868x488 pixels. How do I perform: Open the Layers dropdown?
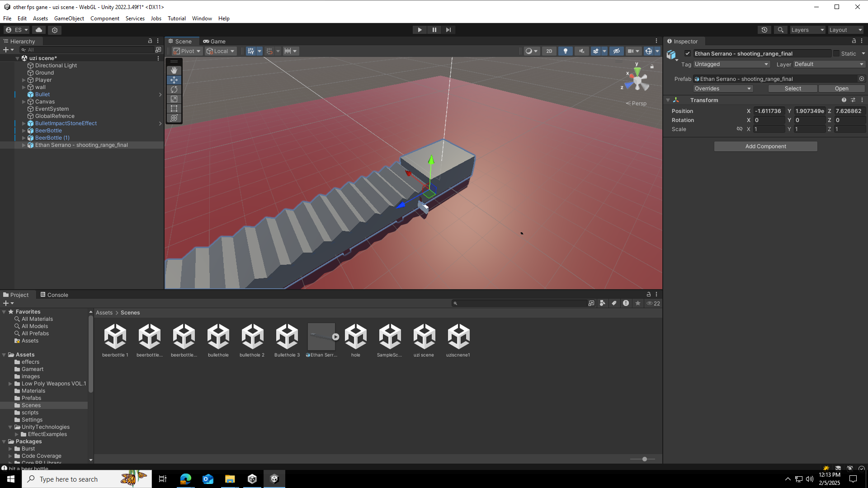[807, 30]
